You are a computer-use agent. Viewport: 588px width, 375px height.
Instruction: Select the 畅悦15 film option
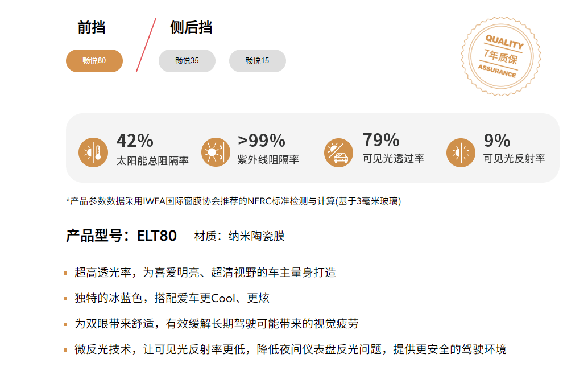(258, 61)
